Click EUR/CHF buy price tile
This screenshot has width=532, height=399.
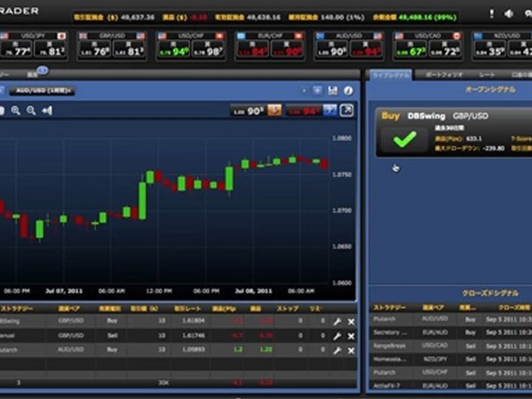(x=287, y=49)
